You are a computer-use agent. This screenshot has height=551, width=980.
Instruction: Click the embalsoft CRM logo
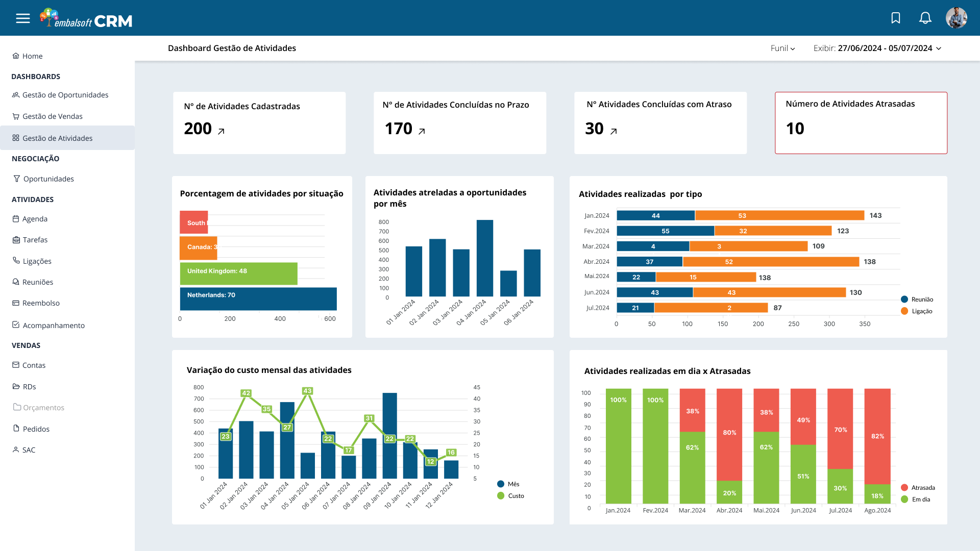(87, 19)
